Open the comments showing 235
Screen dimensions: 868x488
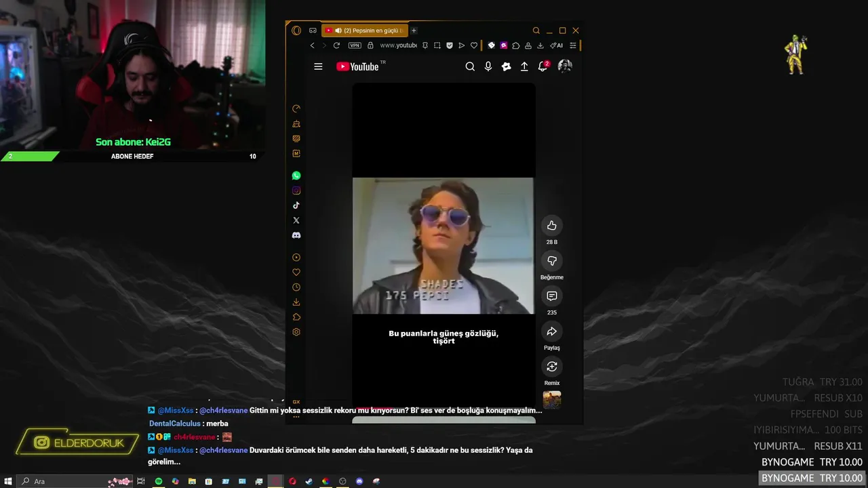point(552,296)
